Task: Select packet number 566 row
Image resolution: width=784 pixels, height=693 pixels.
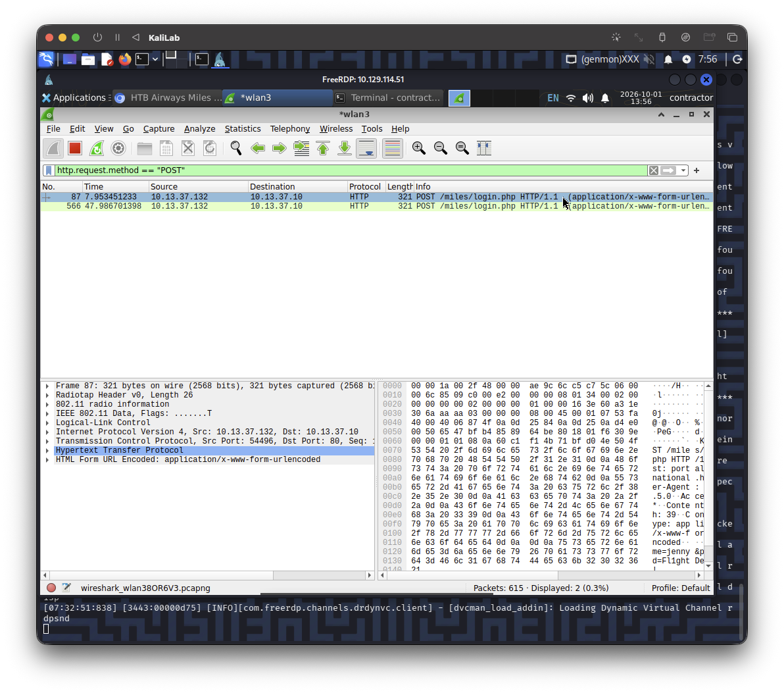Action: tap(376, 206)
